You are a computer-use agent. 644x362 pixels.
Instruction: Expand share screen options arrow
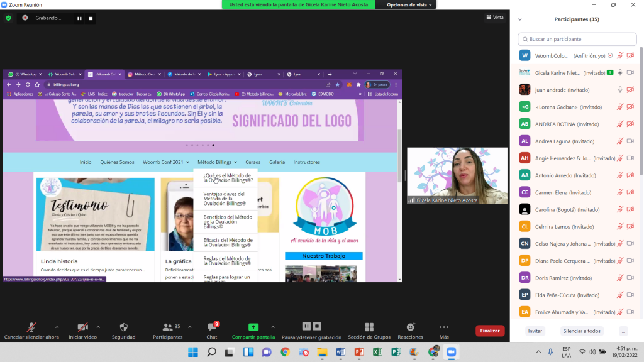point(273,327)
